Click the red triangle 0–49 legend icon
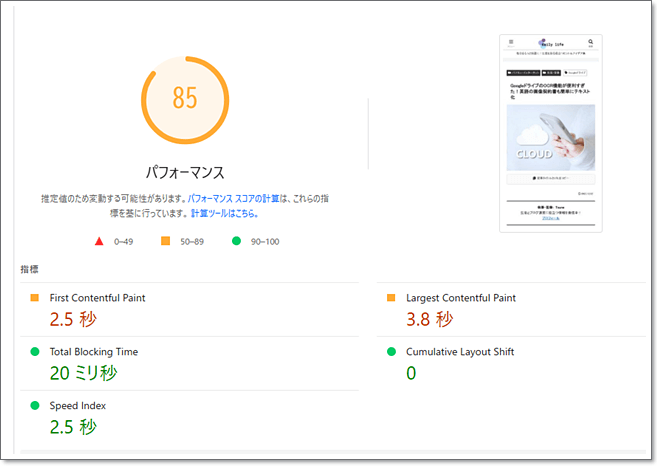Image resolution: width=658 pixels, height=466 pixels. click(99, 241)
